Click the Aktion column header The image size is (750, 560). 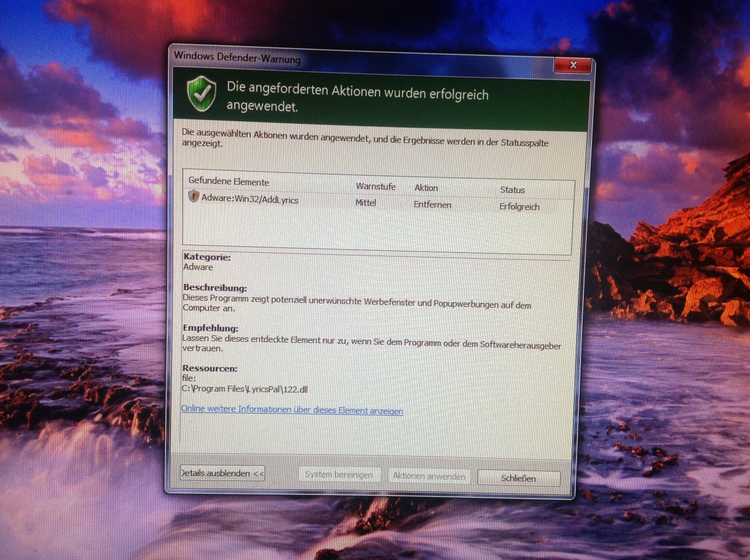pos(426,188)
